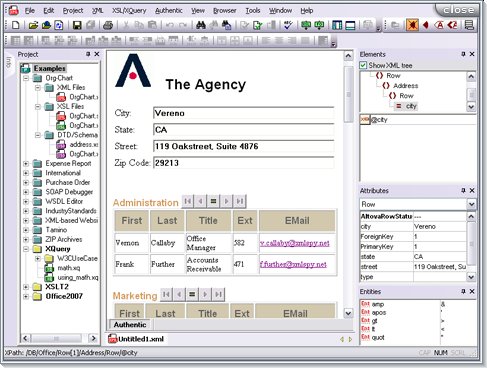Switch to the Authentic view tab
The image size is (487, 368).
[130, 325]
